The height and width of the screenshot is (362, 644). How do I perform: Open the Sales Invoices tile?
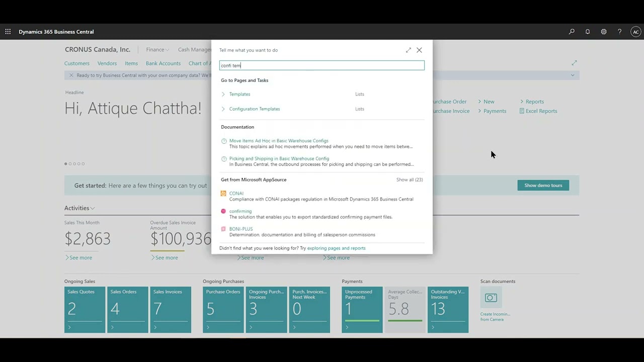coord(171,310)
